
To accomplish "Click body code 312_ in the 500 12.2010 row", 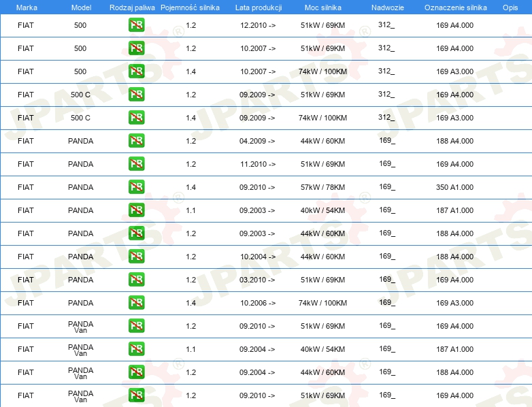I will click(x=386, y=25).
